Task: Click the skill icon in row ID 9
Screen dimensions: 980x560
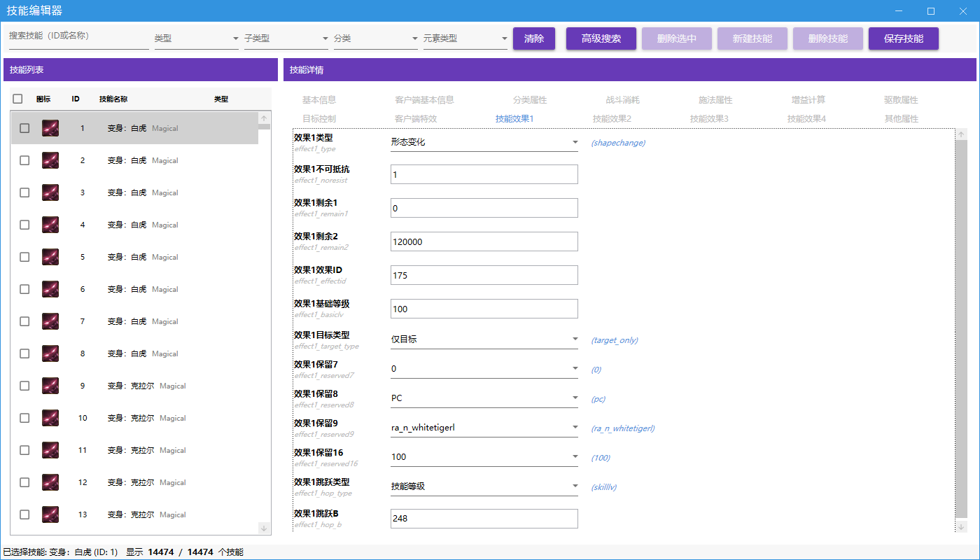Action: pyautogui.click(x=50, y=386)
